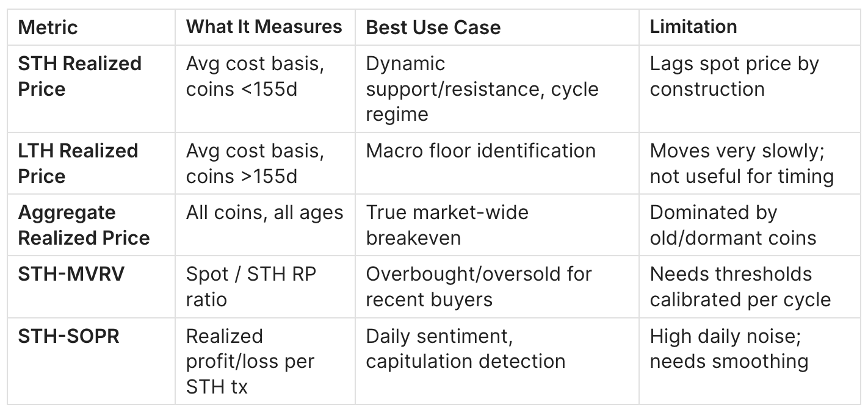The height and width of the screenshot is (410, 868).
Task: Click 'Dominated by old/dormant coins' cell
Action: pyautogui.click(x=732, y=225)
